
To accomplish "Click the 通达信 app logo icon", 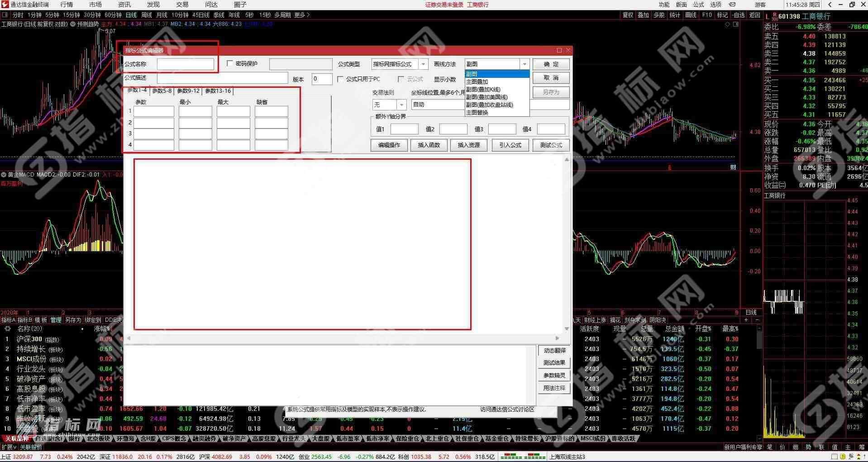I will (x=5, y=5).
